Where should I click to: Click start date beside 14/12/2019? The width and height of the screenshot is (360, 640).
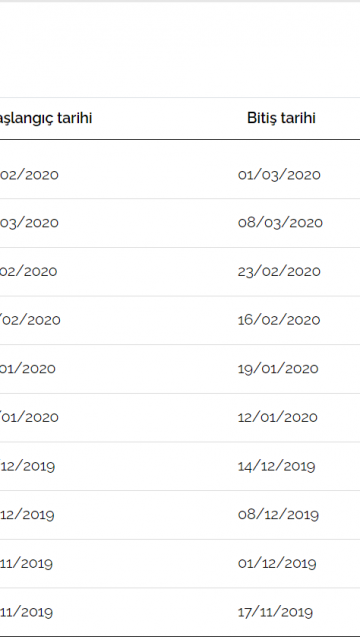tap(27, 466)
